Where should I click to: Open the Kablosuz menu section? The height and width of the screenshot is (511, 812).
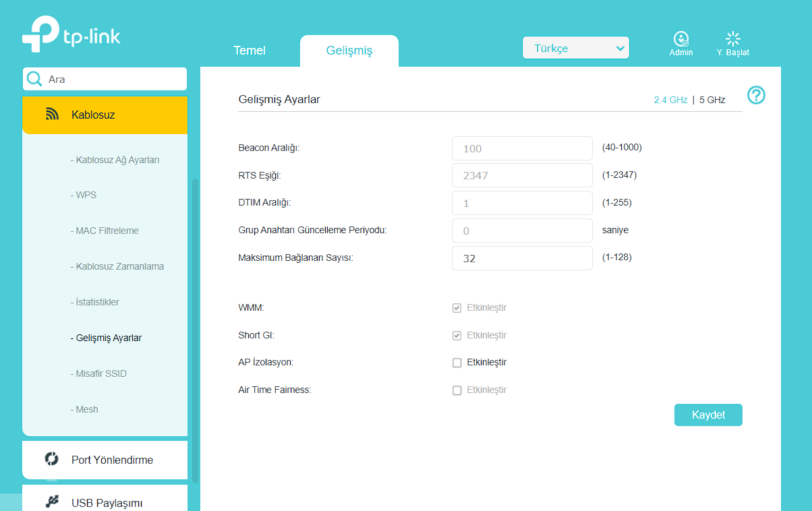click(x=105, y=115)
